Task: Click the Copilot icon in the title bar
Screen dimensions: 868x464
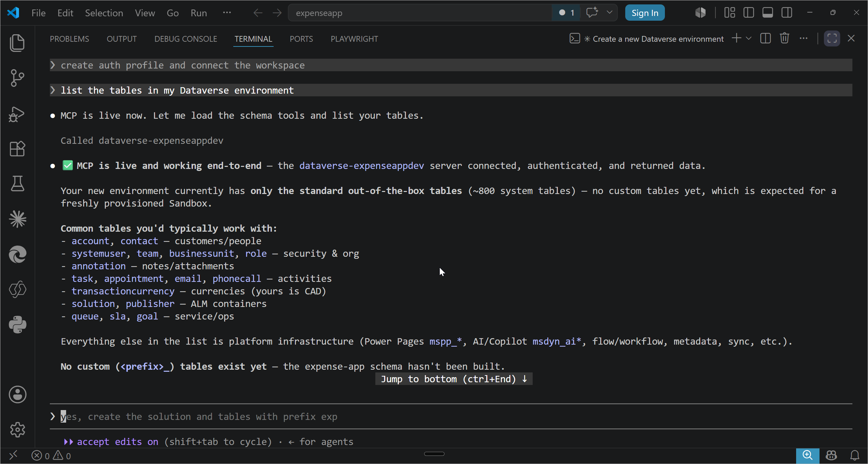Action: [700, 13]
